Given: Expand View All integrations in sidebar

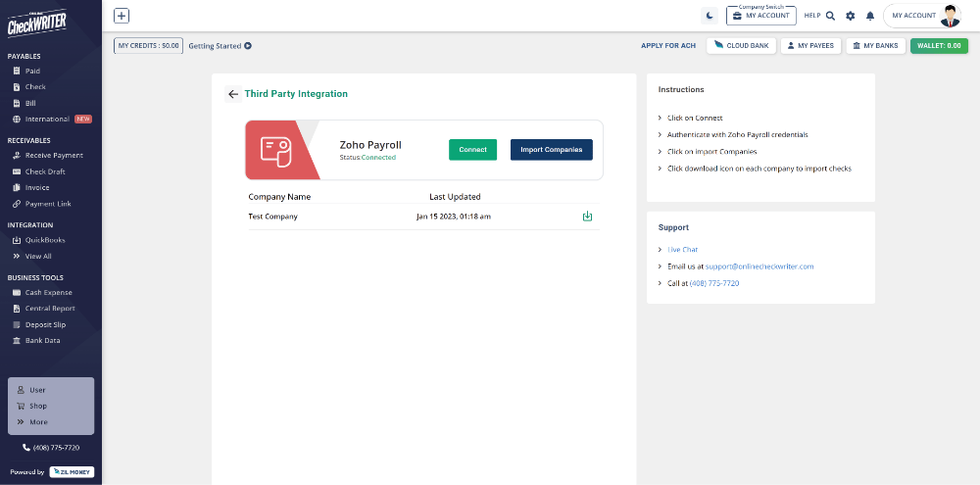Looking at the screenshot, I should 37,256.
